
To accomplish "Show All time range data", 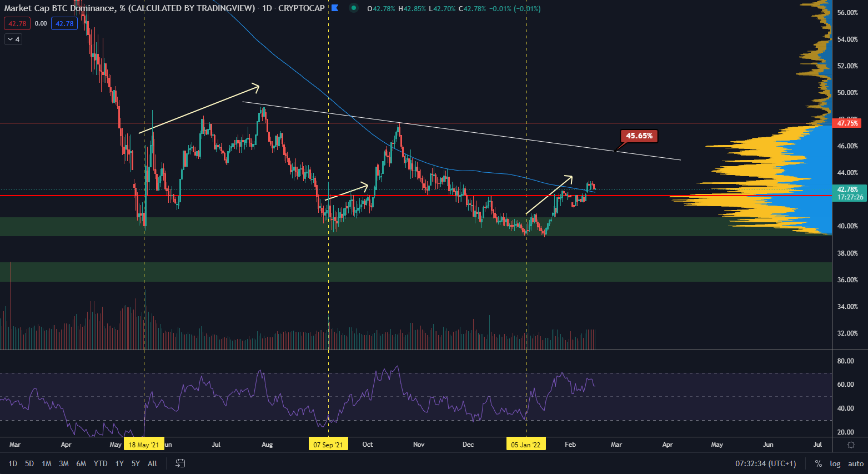I will click(152, 463).
